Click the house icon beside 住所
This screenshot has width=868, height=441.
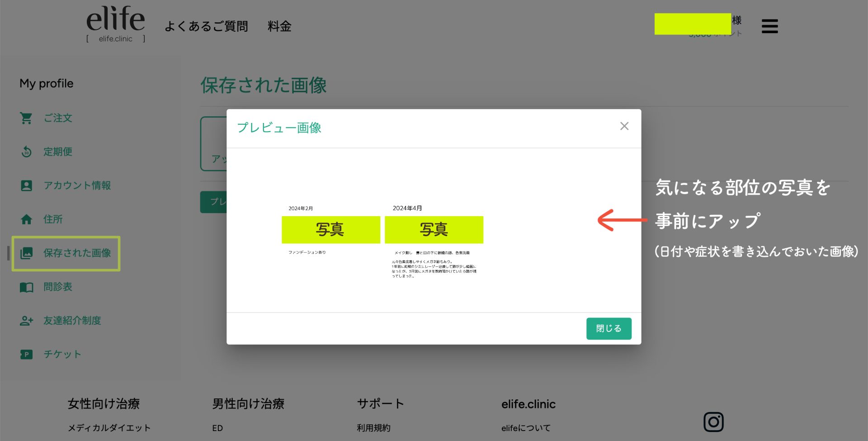click(26, 219)
